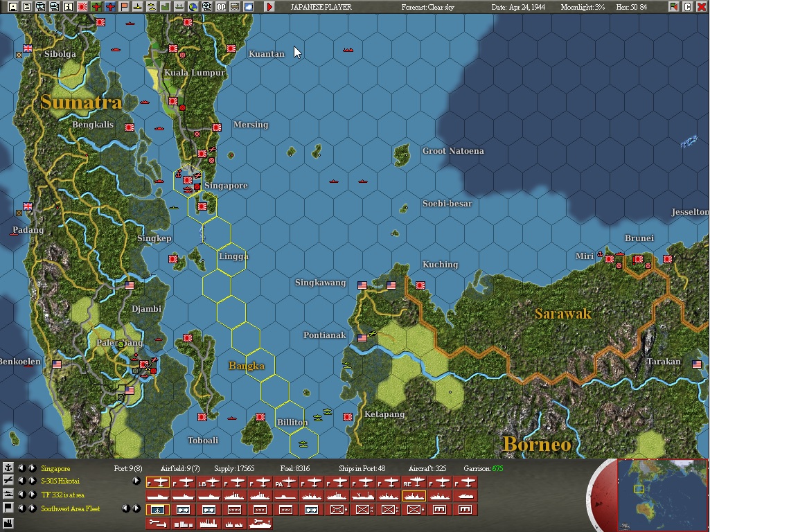Click the Japanese rising sun flag toolbar icon

click(x=82, y=7)
